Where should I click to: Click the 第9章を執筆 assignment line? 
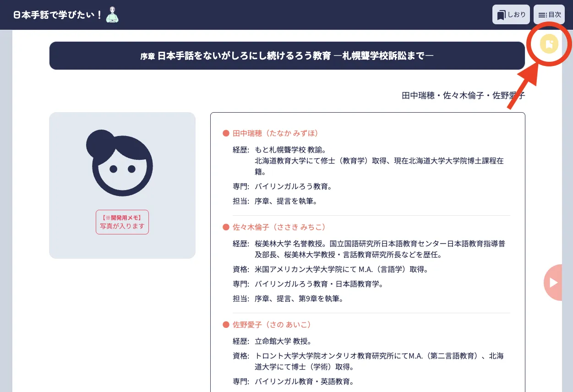pos(299,299)
